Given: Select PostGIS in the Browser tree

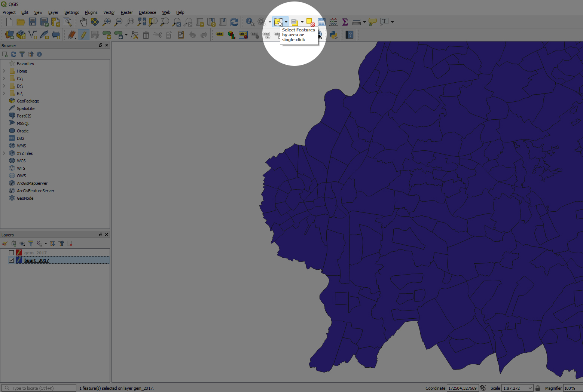Looking at the screenshot, I should 24,116.
